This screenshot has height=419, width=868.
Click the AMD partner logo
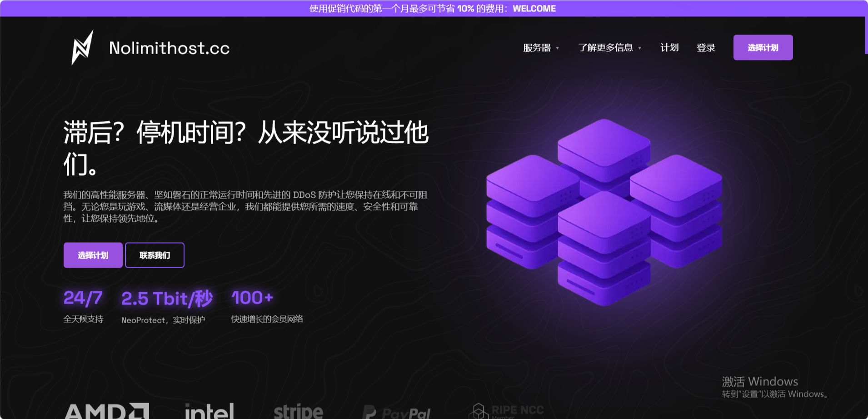click(x=107, y=411)
